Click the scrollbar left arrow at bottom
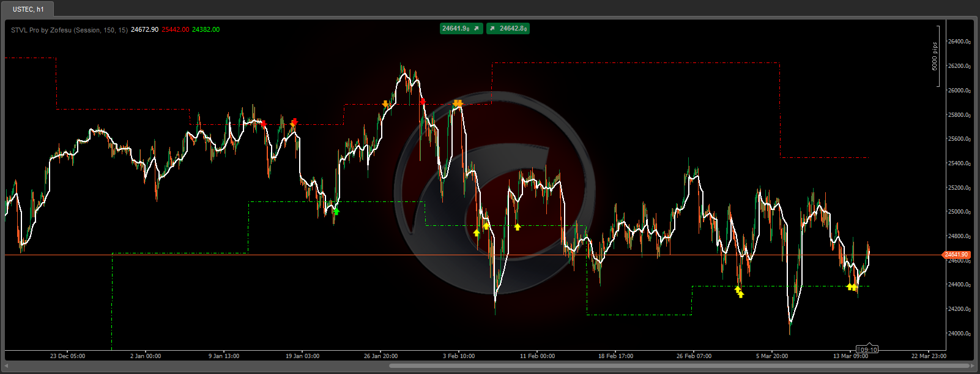Viewport: 980px width, 374px height. [6, 366]
